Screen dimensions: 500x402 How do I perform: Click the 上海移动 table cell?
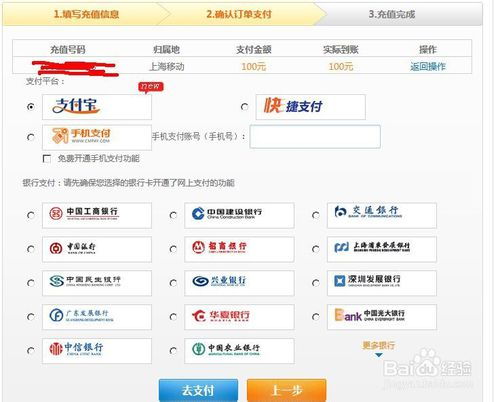tap(166, 67)
